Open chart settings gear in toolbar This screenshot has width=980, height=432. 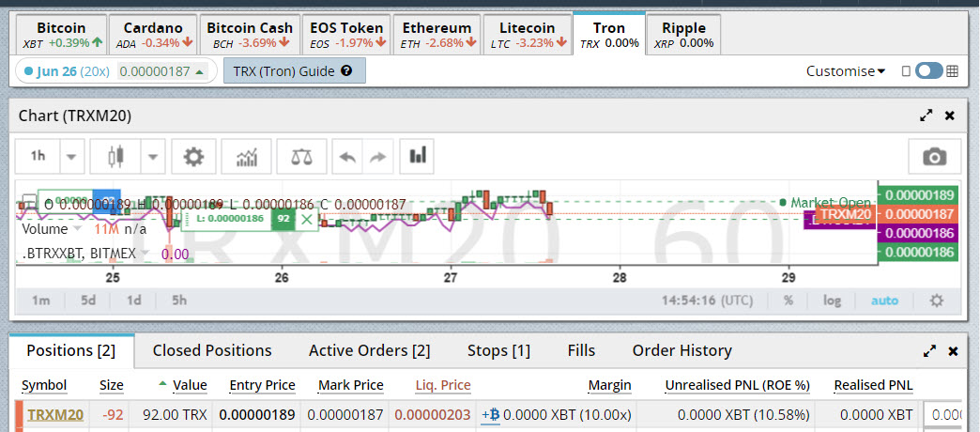[193, 156]
